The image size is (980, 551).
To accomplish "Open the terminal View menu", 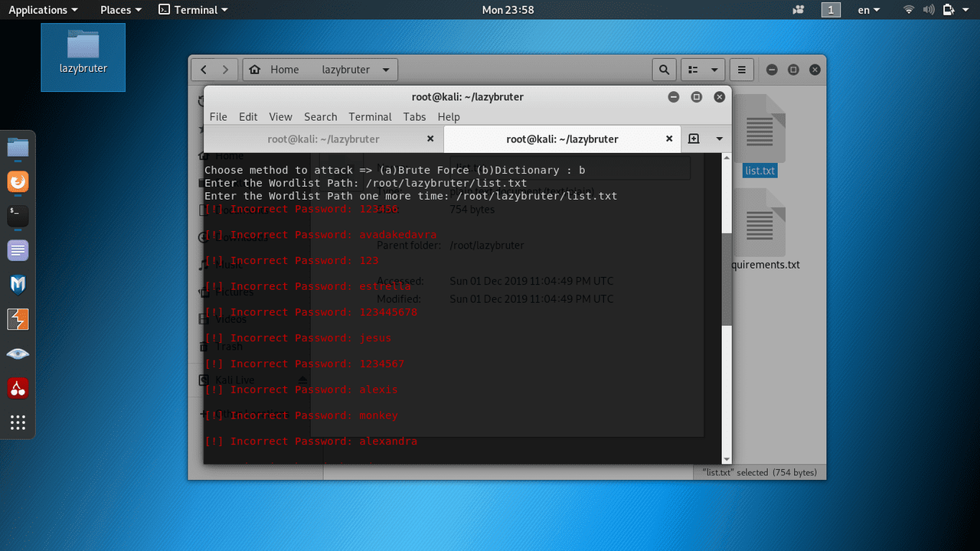I will click(x=280, y=116).
